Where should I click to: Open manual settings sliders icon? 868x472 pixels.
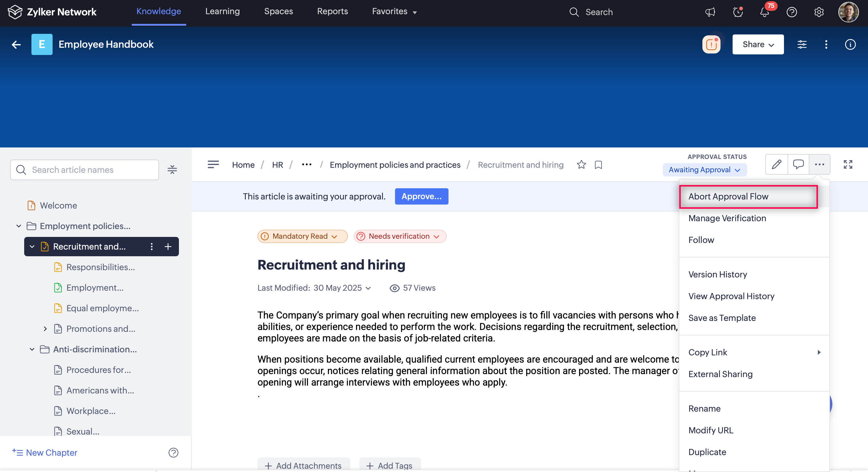802,44
